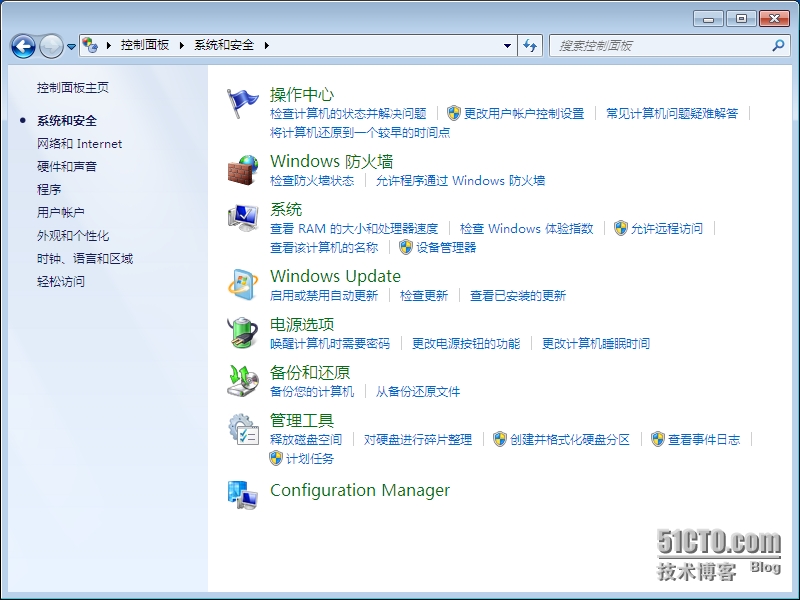Image resolution: width=800 pixels, height=600 pixels.
Task: Expand arrow after 系统和安全 in breadcrumb
Action: pos(266,45)
